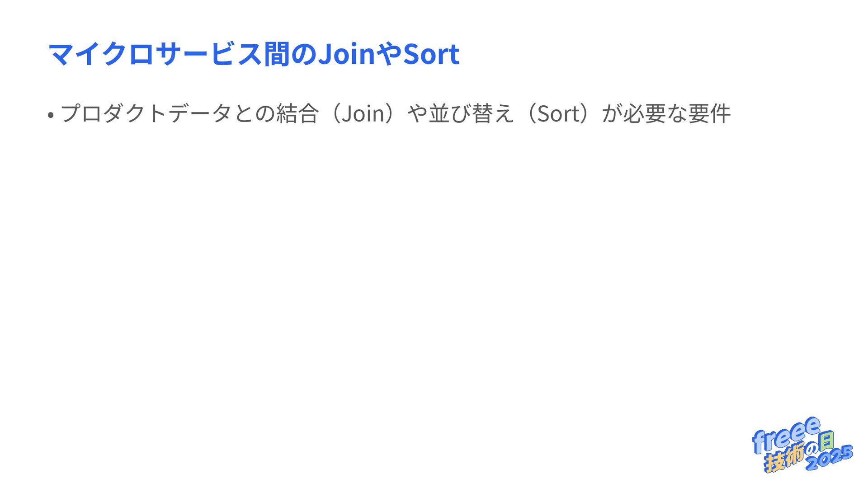
Task: Click 'との' in the bullet text
Action: 254,113
